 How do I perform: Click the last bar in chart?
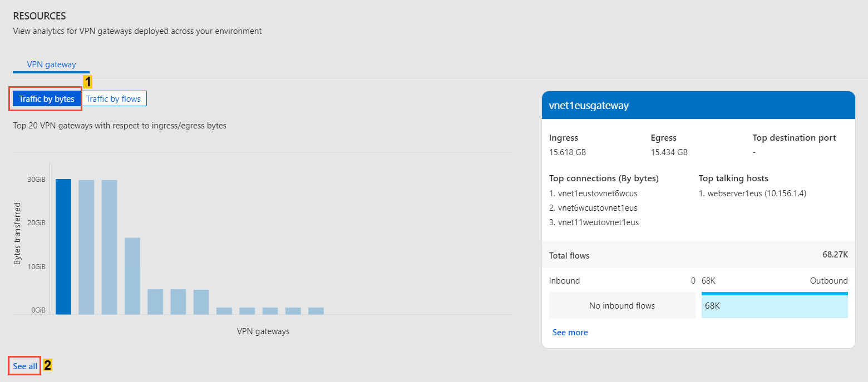[x=316, y=311]
